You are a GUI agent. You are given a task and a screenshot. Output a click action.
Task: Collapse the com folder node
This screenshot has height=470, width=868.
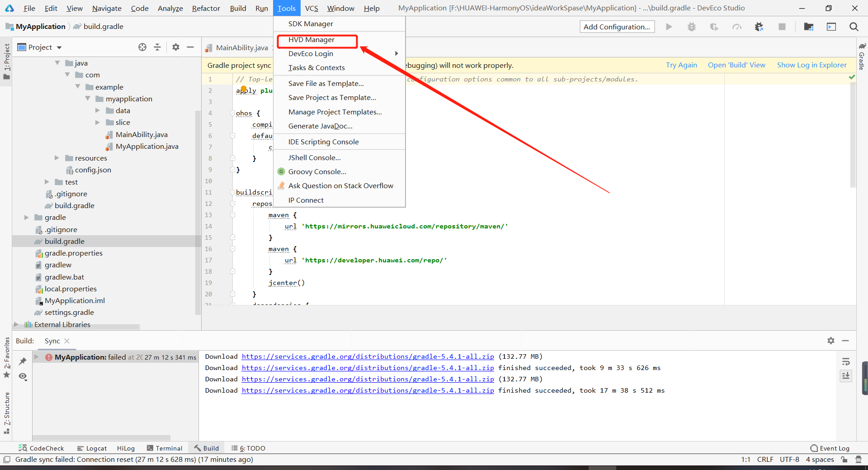(67, 75)
